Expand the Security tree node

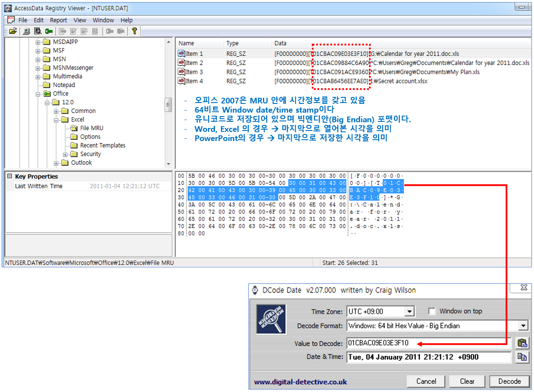pyautogui.click(x=65, y=155)
